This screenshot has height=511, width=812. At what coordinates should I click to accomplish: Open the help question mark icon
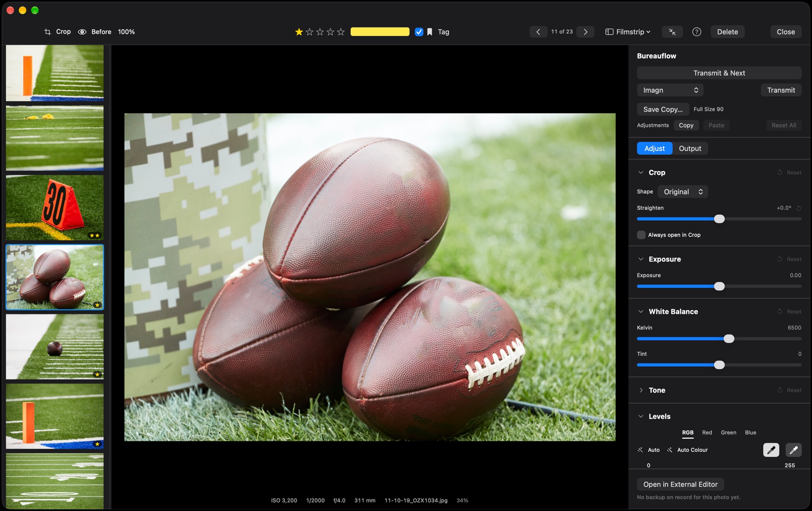pos(697,32)
